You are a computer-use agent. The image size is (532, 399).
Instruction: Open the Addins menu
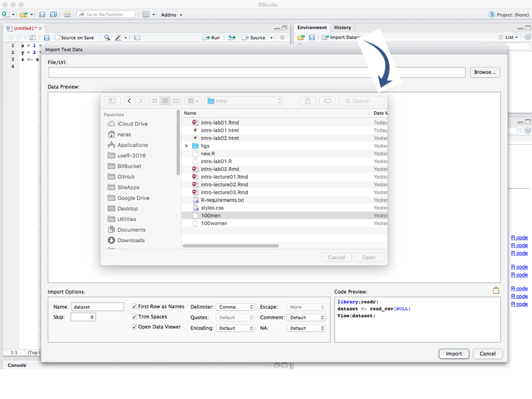(x=171, y=15)
